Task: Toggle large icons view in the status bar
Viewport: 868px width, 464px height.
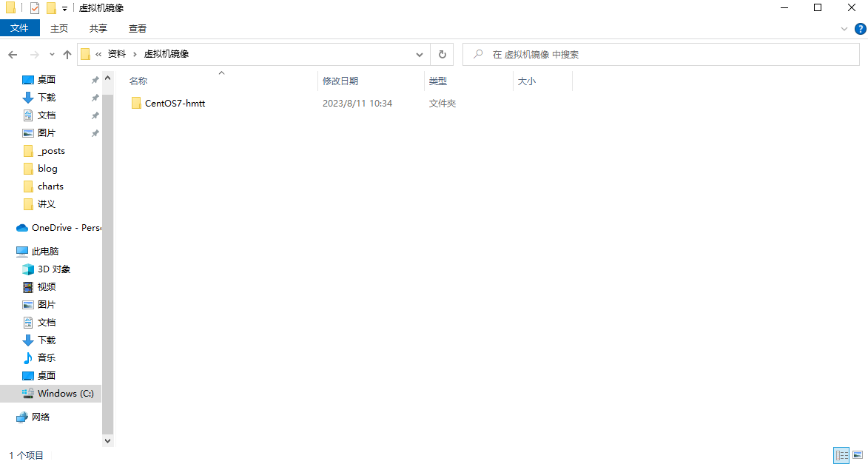Action: pyautogui.click(x=857, y=455)
